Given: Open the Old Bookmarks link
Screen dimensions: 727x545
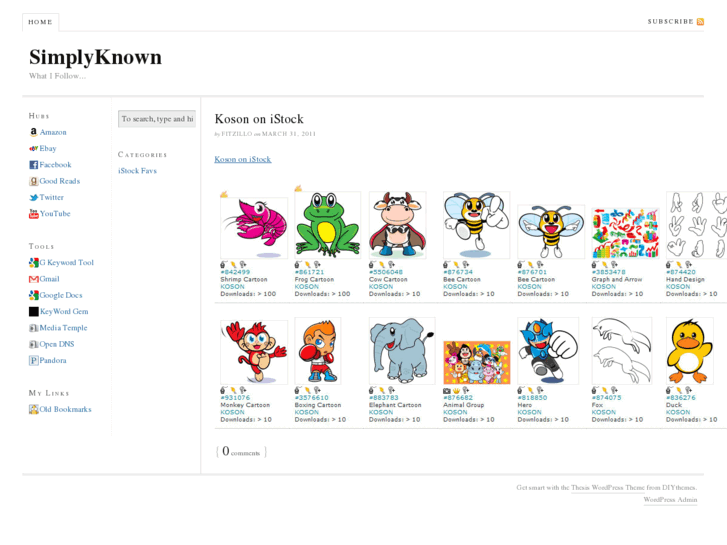Looking at the screenshot, I should pos(65,409).
